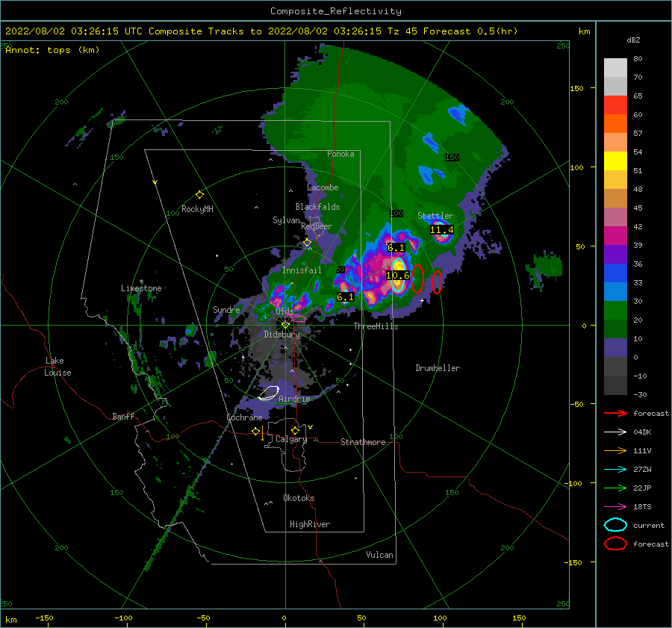Click the dBZ legend heading
Image resolution: width=672 pixels, height=628 pixels.
coord(633,40)
